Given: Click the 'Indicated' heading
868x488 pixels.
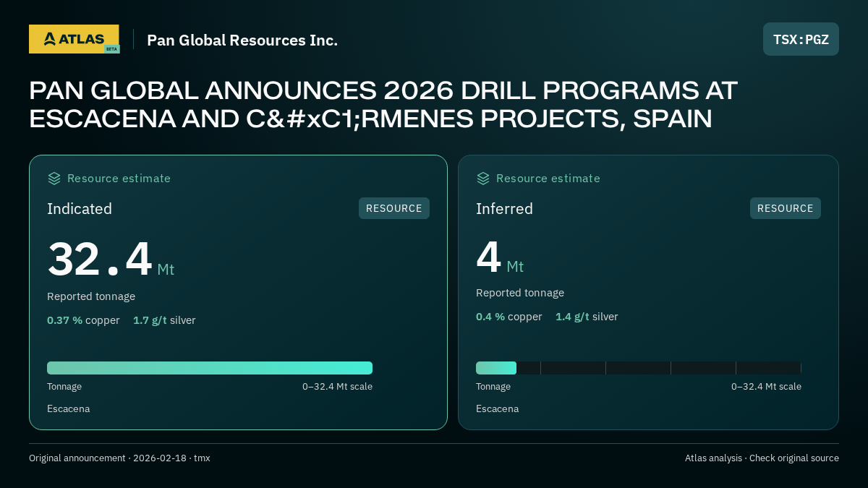Looking at the screenshot, I should [80, 209].
